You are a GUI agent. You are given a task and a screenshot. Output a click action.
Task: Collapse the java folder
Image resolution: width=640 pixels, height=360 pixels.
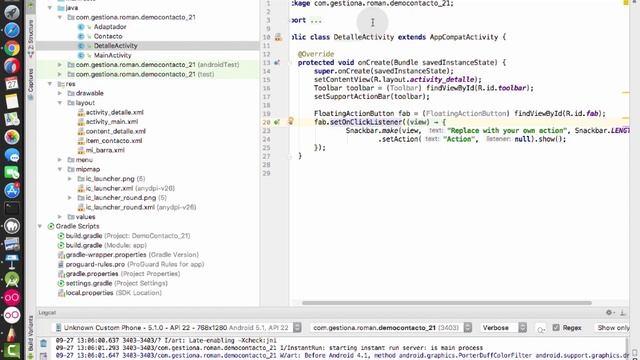[50, 8]
